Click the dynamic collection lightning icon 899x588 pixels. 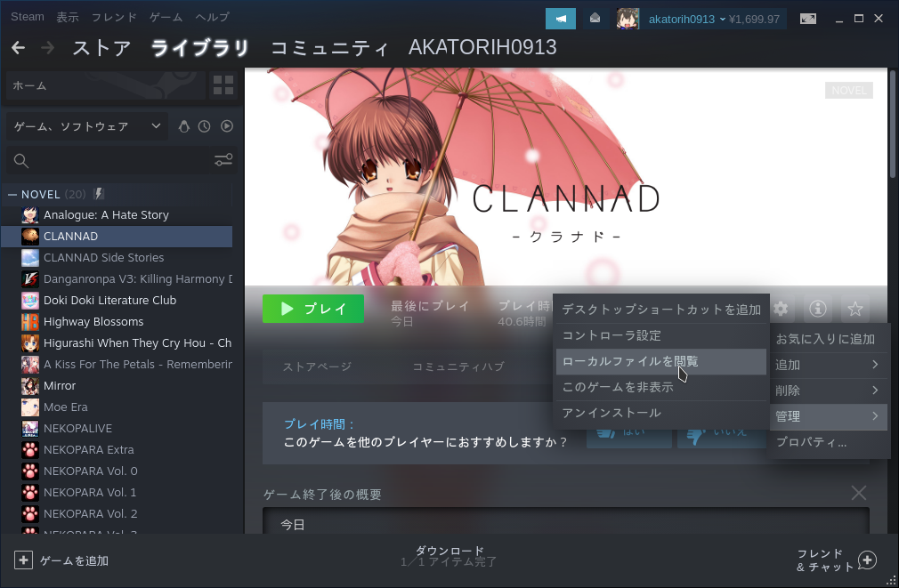click(99, 194)
